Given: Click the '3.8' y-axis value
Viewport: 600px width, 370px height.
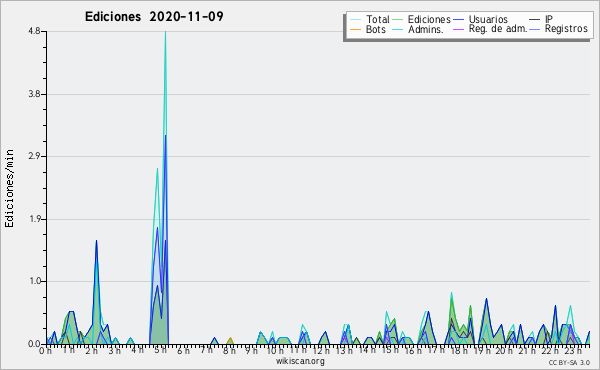Looking at the screenshot, I should (x=34, y=94).
